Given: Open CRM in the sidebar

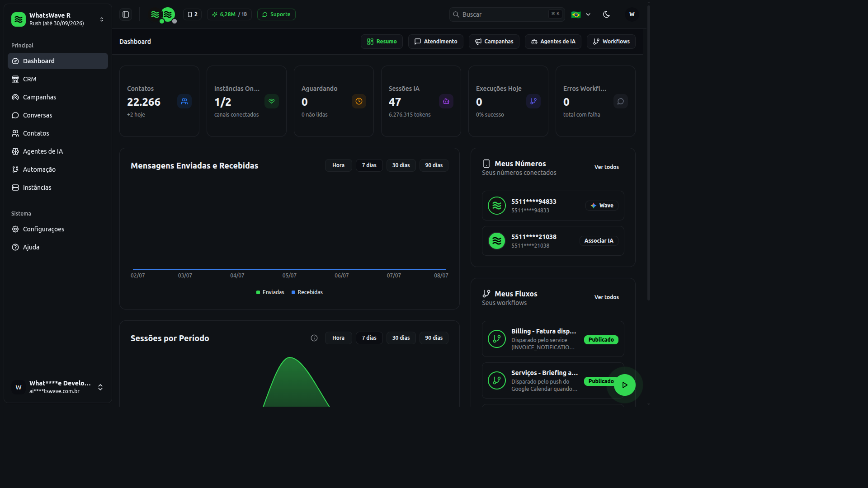Looking at the screenshot, I should 58,79.
